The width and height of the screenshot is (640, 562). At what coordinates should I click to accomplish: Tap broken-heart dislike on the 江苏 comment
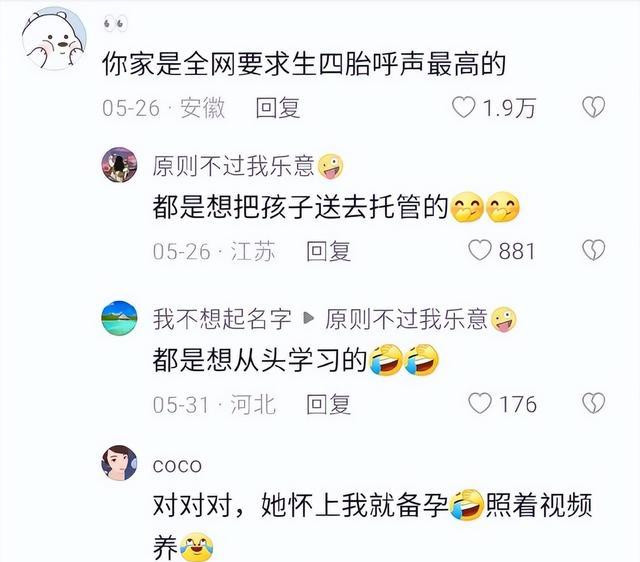pos(593,250)
